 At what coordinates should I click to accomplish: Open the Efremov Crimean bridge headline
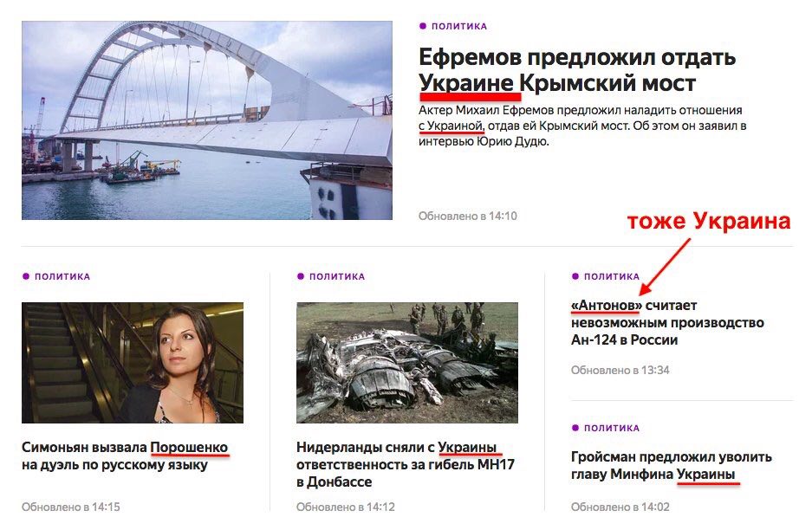(x=577, y=70)
